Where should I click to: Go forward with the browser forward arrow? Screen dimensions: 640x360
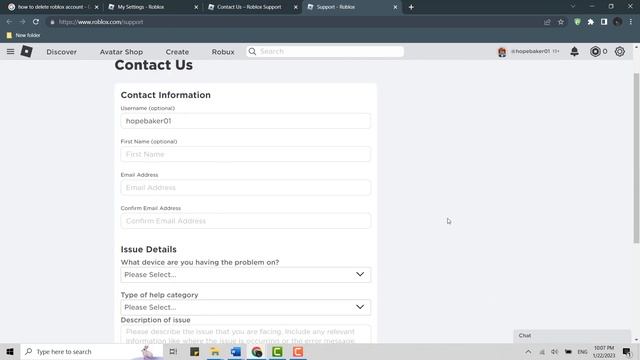[22, 22]
